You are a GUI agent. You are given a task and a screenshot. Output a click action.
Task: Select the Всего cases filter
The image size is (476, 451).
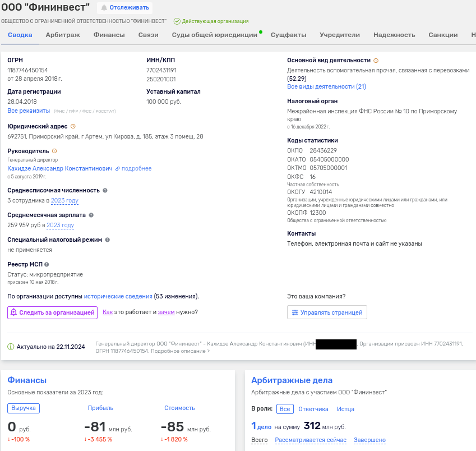tap(260, 440)
